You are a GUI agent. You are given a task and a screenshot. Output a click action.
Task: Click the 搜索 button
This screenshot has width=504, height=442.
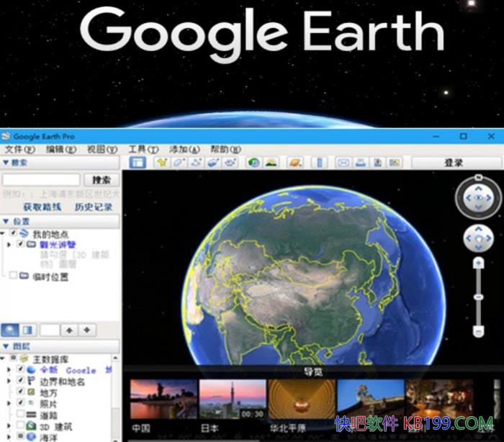pos(102,180)
